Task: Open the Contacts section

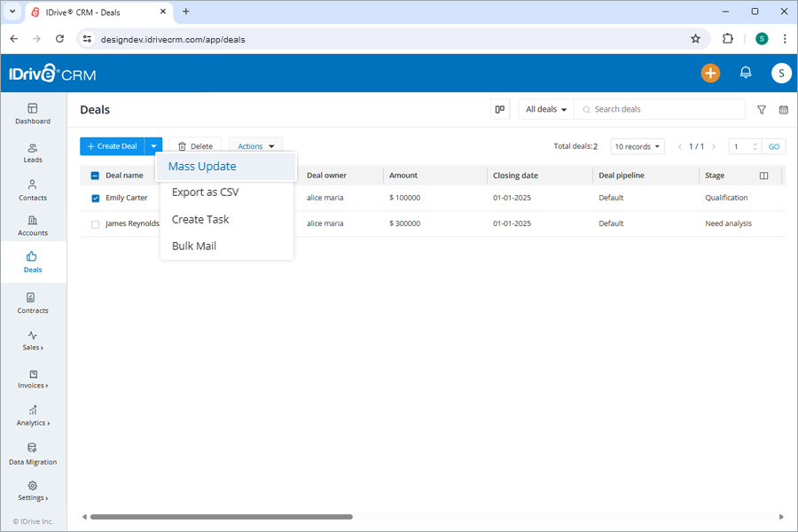Action: point(33,189)
